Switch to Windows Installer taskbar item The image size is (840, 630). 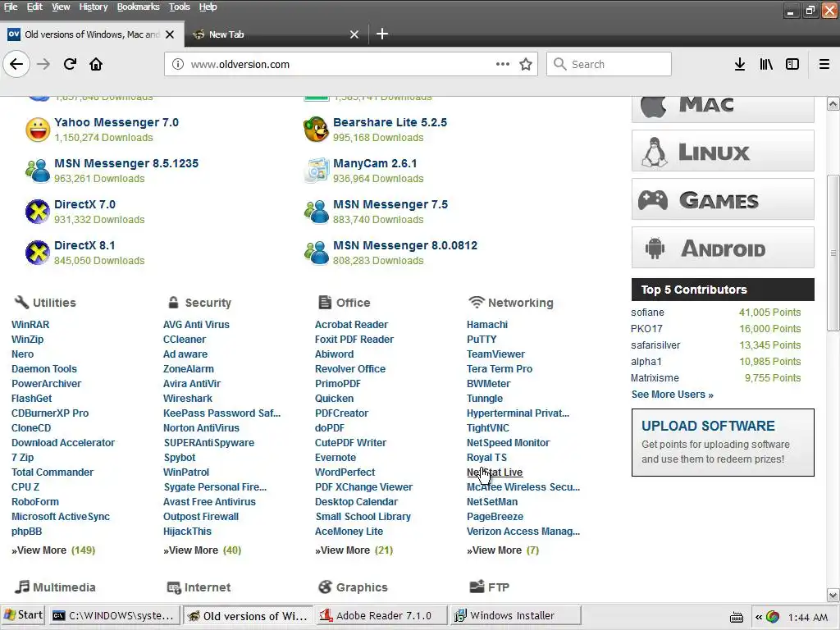[515, 615]
